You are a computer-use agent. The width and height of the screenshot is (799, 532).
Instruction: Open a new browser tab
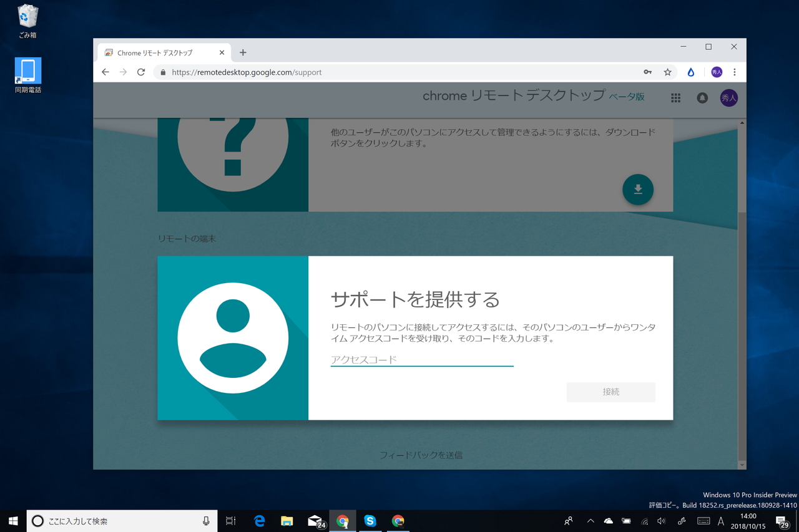tap(243, 52)
